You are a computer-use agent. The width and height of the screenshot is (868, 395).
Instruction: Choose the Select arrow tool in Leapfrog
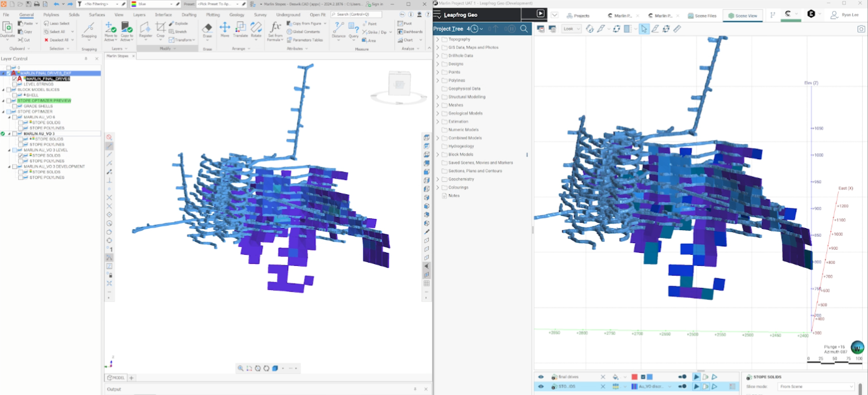pos(644,29)
